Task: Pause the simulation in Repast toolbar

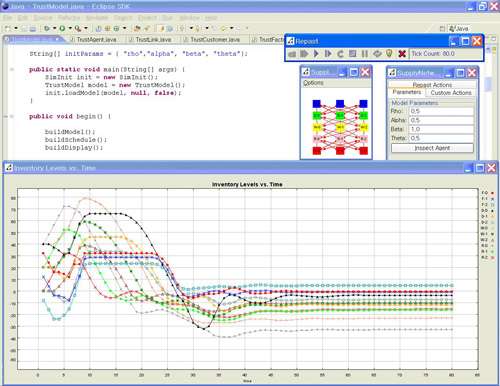Action: click(x=365, y=54)
